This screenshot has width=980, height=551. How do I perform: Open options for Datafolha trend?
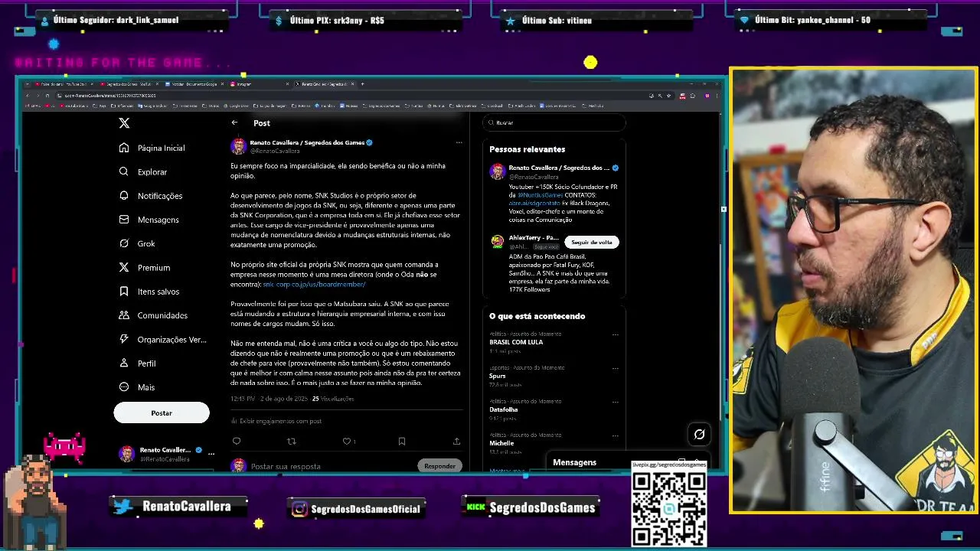coord(615,402)
